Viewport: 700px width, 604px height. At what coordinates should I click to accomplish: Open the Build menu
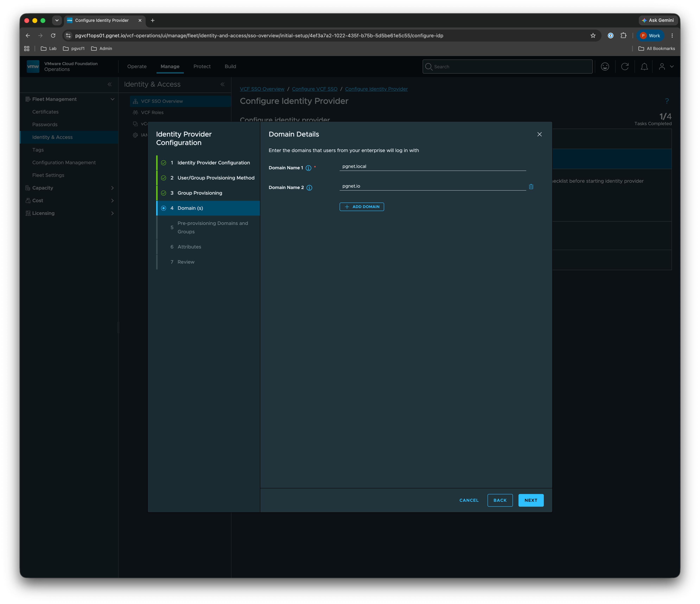[x=230, y=66]
